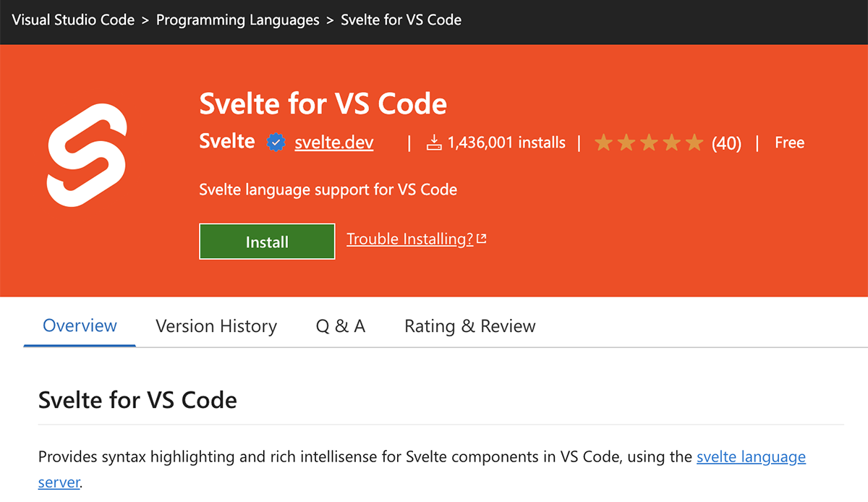
Task: Open the Q & A tab
Action: coord(341,326)
